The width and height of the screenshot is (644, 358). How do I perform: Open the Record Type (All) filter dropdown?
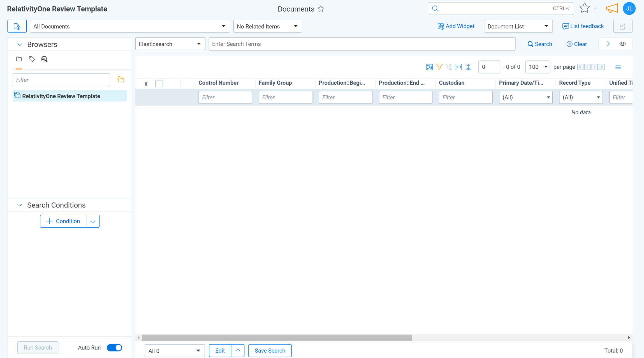[581, 97]
